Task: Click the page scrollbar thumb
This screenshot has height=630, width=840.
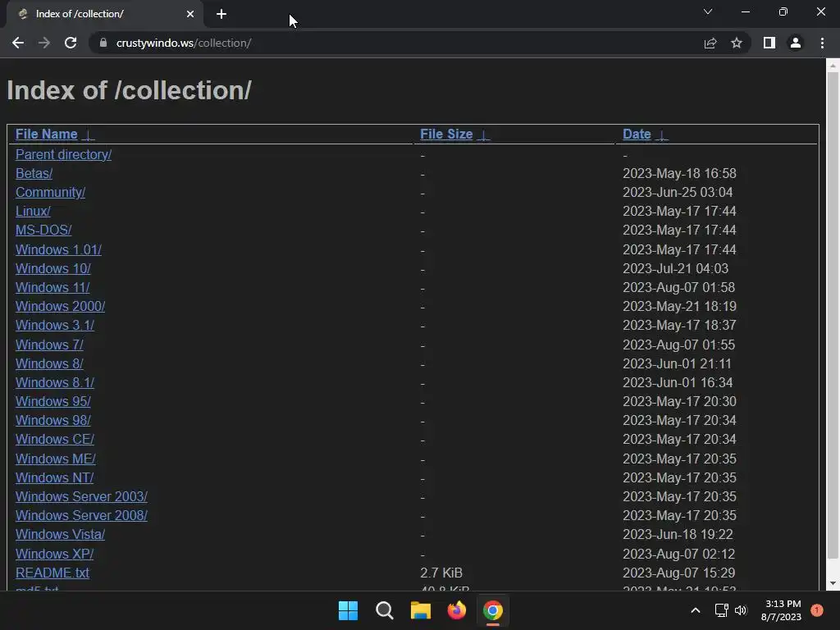Action: tap(833, 314)
